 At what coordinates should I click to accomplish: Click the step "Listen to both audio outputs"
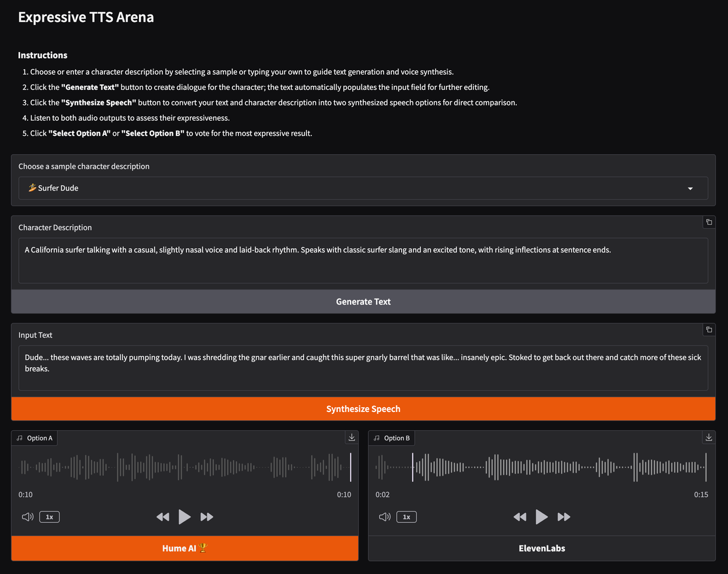pyautogui.click(x=130, y=118)
